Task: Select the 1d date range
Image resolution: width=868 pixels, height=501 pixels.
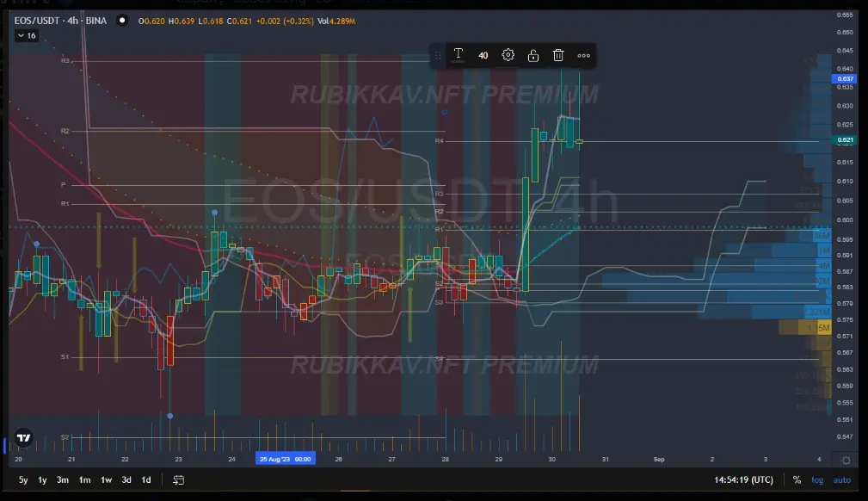Action: (146, 480)
